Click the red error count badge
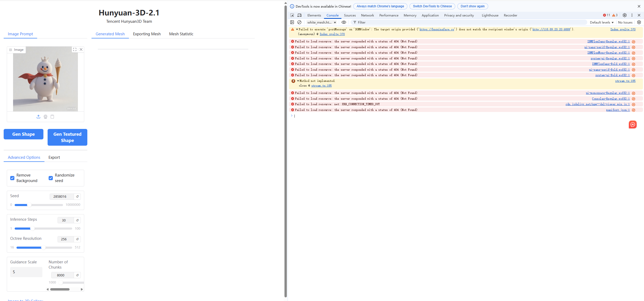Viewport: 644px width, 301px height. [x=607, y=15]
